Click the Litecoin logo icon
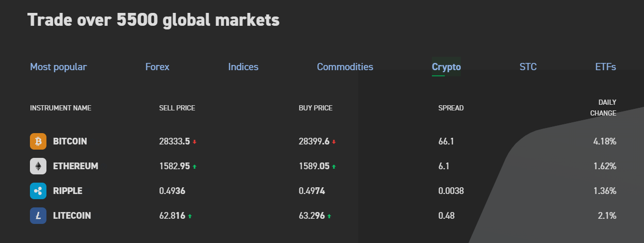 click(38, 216)
